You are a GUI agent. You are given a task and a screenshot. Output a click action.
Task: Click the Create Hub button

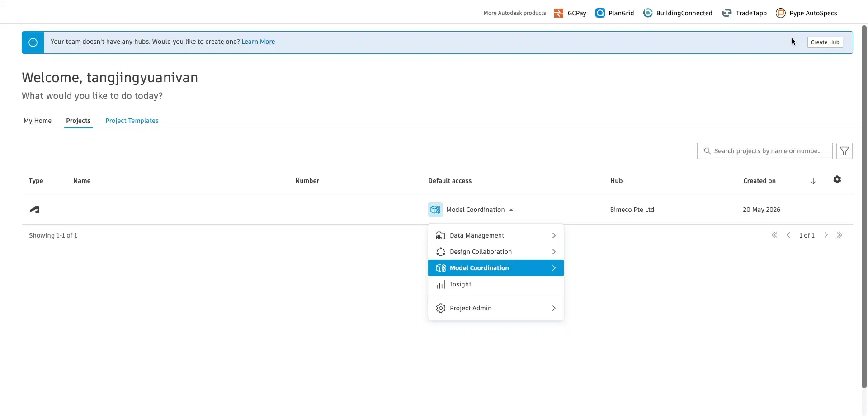pyautogui.click(x=825, y=42)
